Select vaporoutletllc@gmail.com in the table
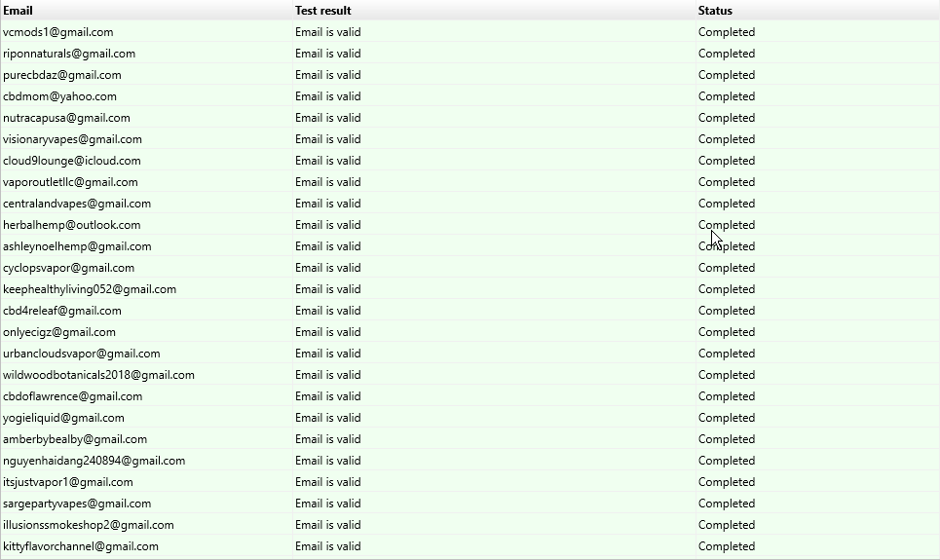Viewport: 940px width, 560px height. click(70, 182)
